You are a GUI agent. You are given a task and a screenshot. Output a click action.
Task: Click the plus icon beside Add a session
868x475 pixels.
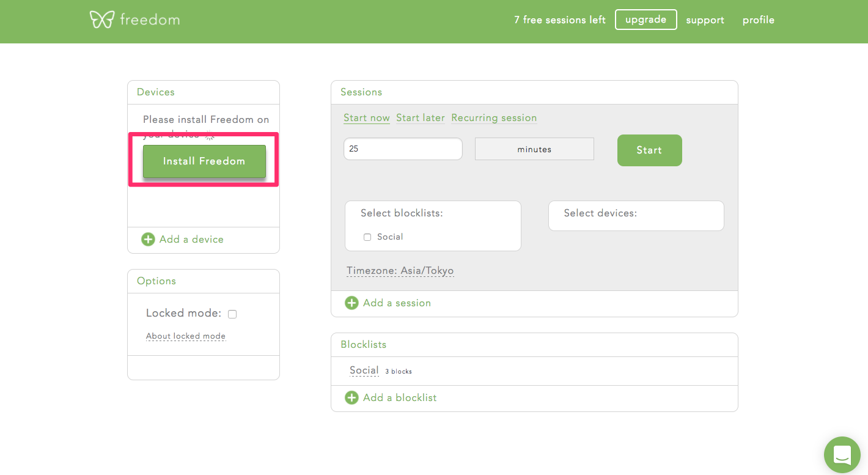coord(351,303)
